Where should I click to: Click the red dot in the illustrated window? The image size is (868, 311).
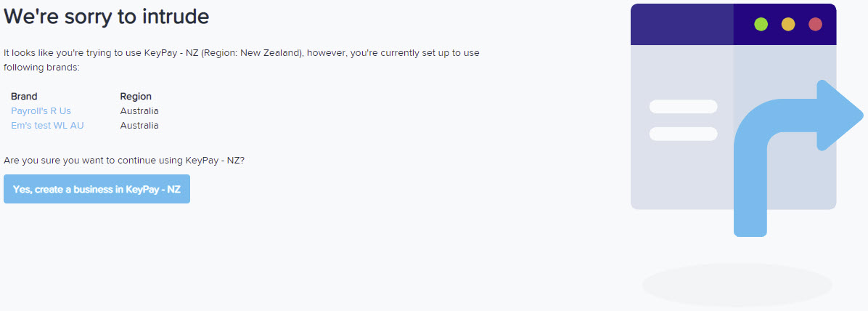coord(816,25)
